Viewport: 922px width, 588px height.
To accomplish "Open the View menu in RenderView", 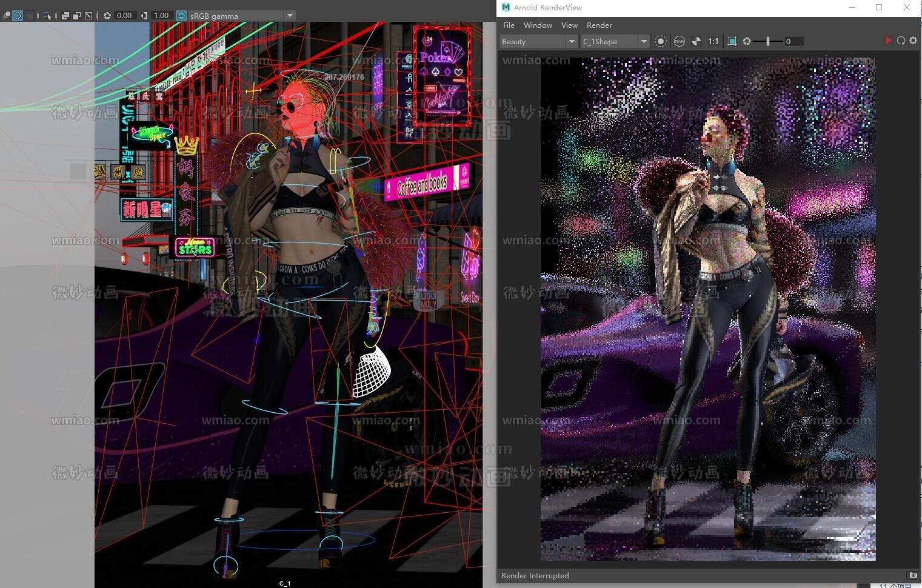I will point(569,25).
